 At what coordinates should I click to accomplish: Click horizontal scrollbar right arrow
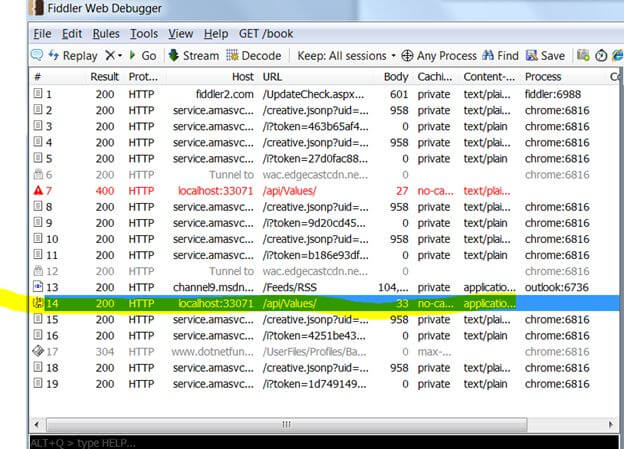coord(610,424)
